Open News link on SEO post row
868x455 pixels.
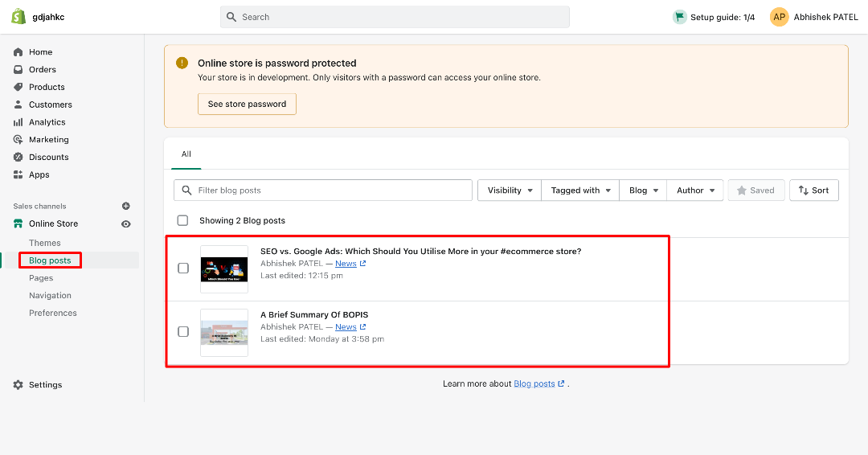(x=346, y=264)
